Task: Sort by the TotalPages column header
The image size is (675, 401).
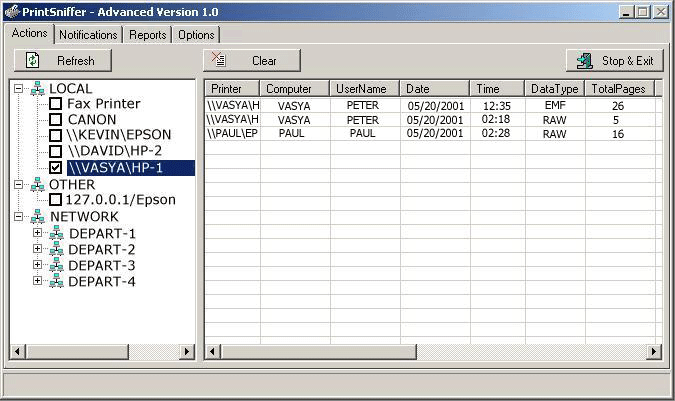Action: [x=619, y=89]
